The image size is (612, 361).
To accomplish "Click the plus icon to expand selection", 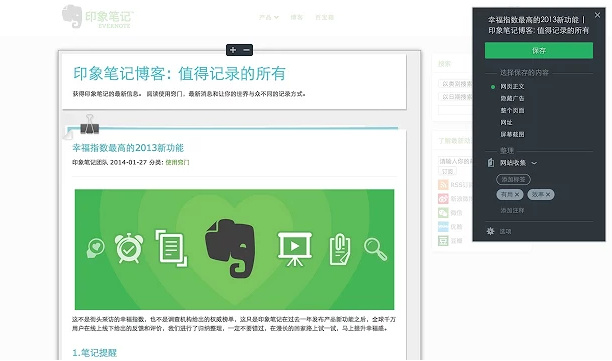I will (233, 50).
